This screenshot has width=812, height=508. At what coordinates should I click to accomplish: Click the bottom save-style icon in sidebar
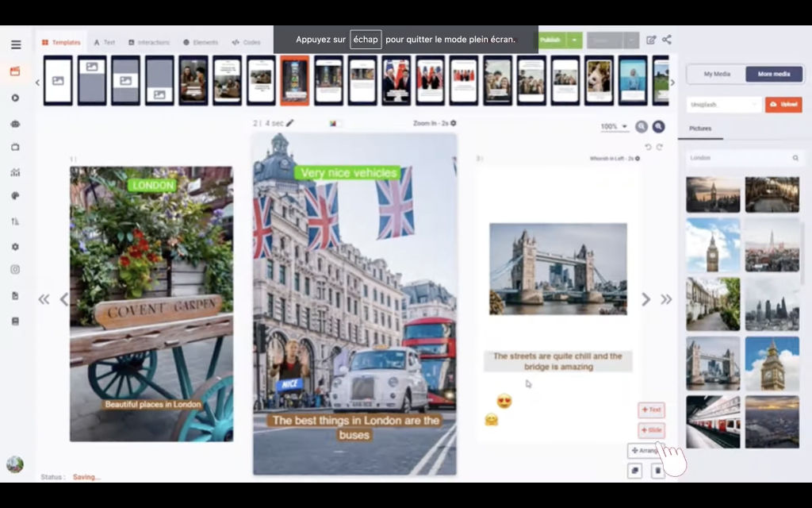click(x=15, y=321)
